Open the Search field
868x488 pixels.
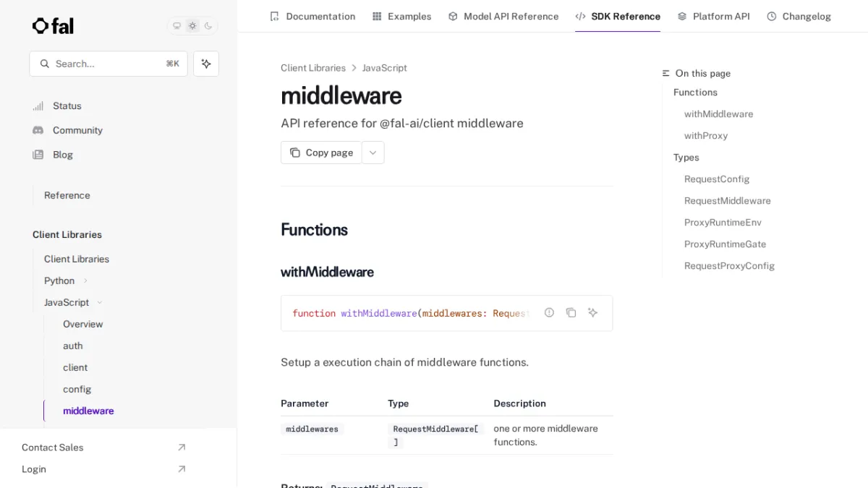[x=109, y=64]
